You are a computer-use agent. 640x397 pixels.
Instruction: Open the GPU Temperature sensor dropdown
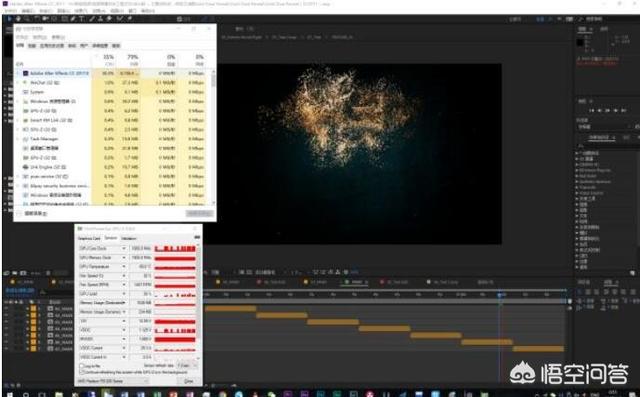124,266
